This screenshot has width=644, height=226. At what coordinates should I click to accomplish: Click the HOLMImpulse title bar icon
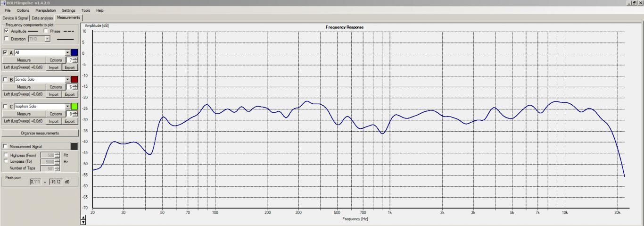click(x=4, y=3)
